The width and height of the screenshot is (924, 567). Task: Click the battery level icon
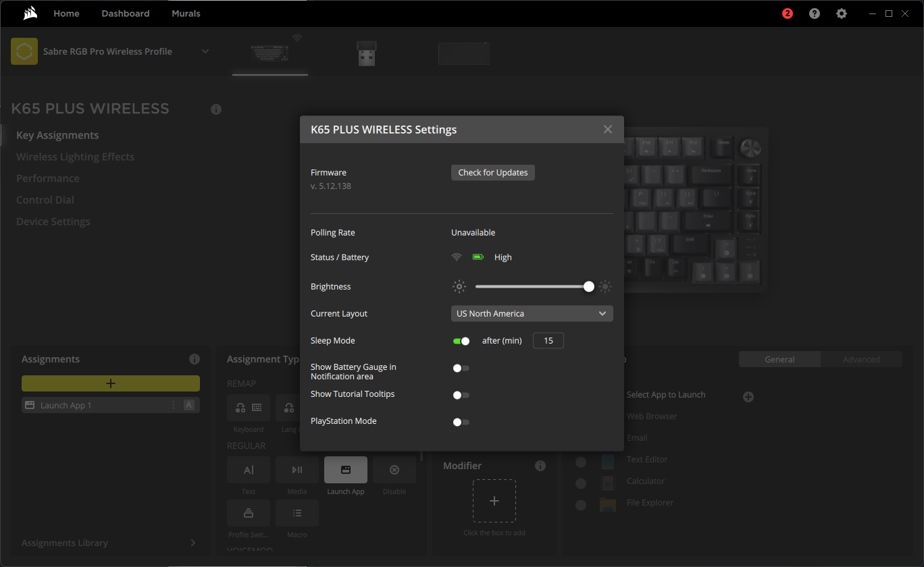[478, 257]
